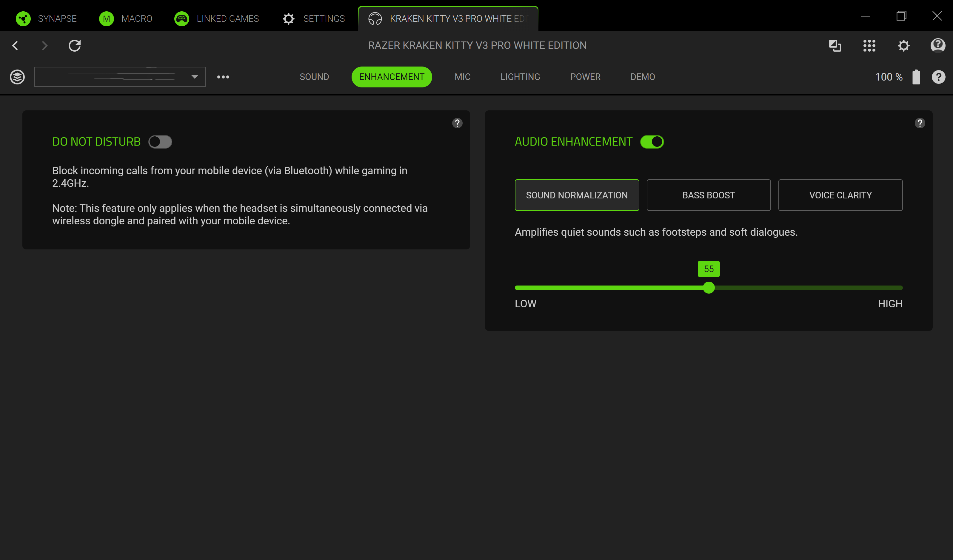Click the help icon beside battery
This screenshot has width=953, height=560.
pos(938,77)
